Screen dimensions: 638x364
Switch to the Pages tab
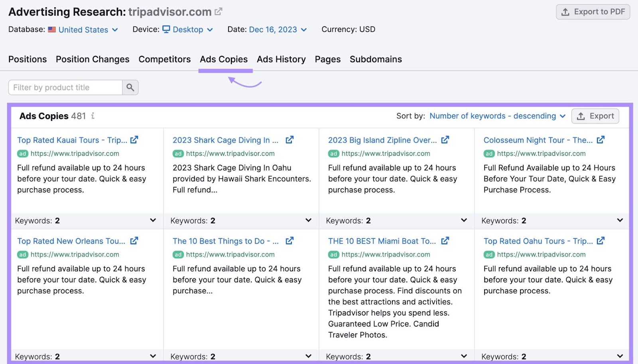[328, 59]
